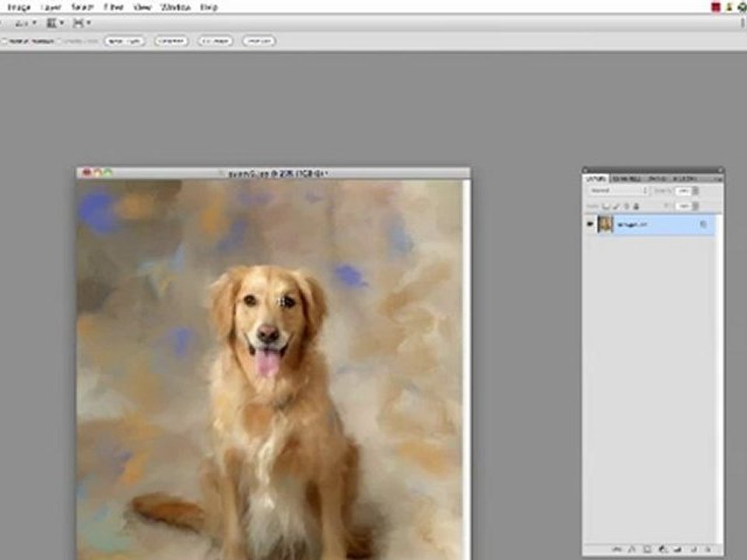747x560 pixels.
Task: Open the Help menu
Action: click(x=209, y=7)
